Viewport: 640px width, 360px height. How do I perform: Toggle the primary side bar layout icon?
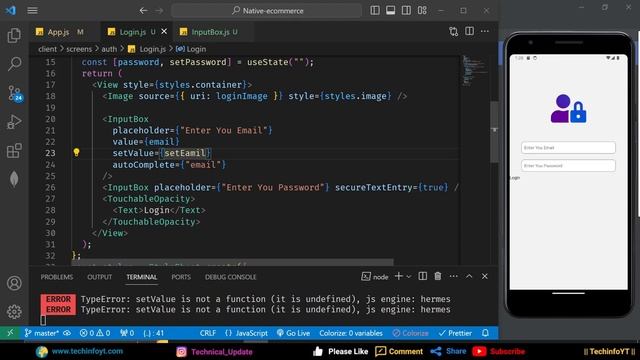[x=375, y=11]
